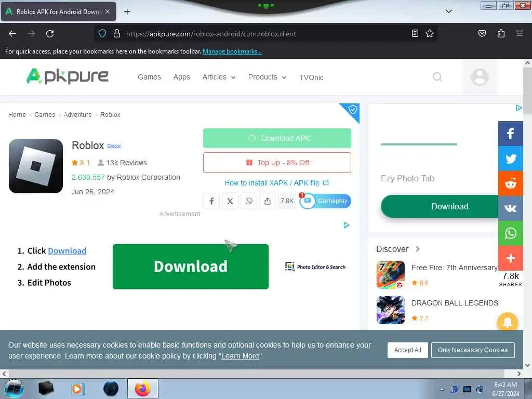Go to Adventure breadcrumb link

click(x=78, y=115)
